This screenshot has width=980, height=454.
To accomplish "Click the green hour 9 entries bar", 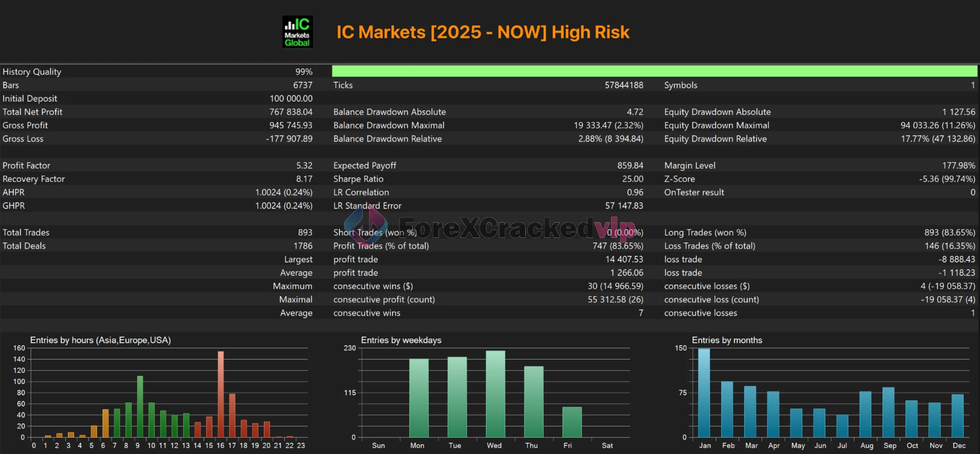I will point(140,406).
